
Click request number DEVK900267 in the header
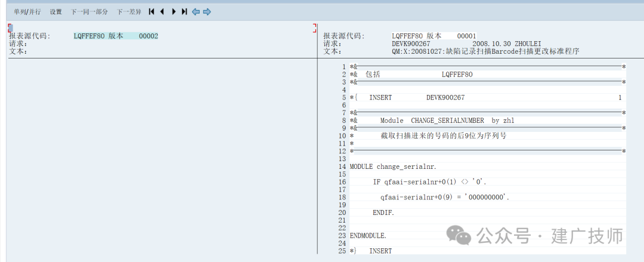click(411, 44)
